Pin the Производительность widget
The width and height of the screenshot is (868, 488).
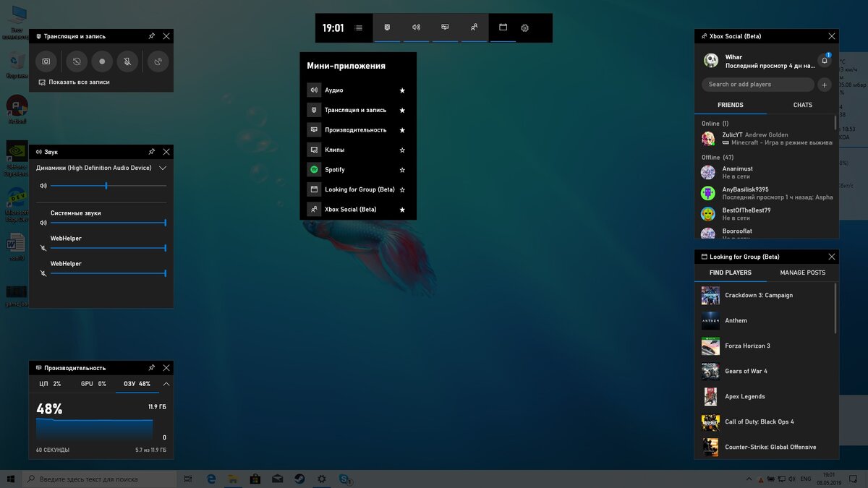click(151, 367)
